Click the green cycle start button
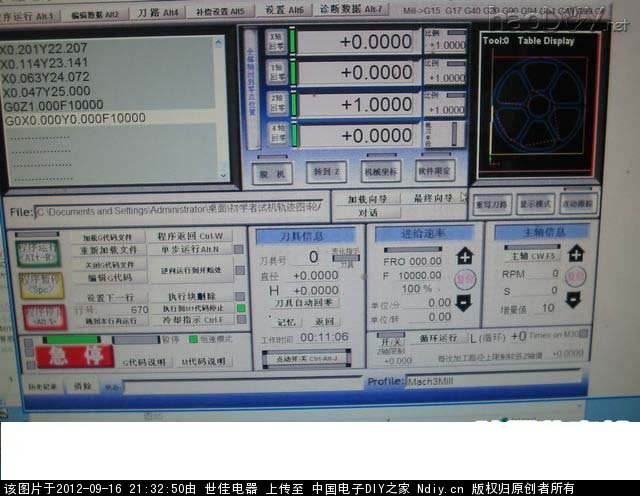Viewport: 640px width, 496px height. coord(39,253)
